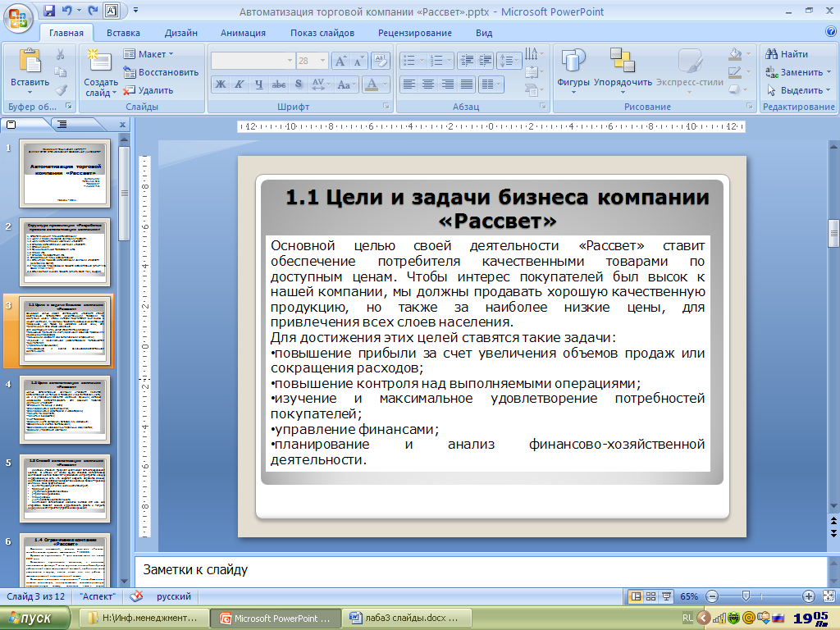Expand the Select (Выделить) dropdown
This screenshot has height=630, width=840.
point(828,90)
